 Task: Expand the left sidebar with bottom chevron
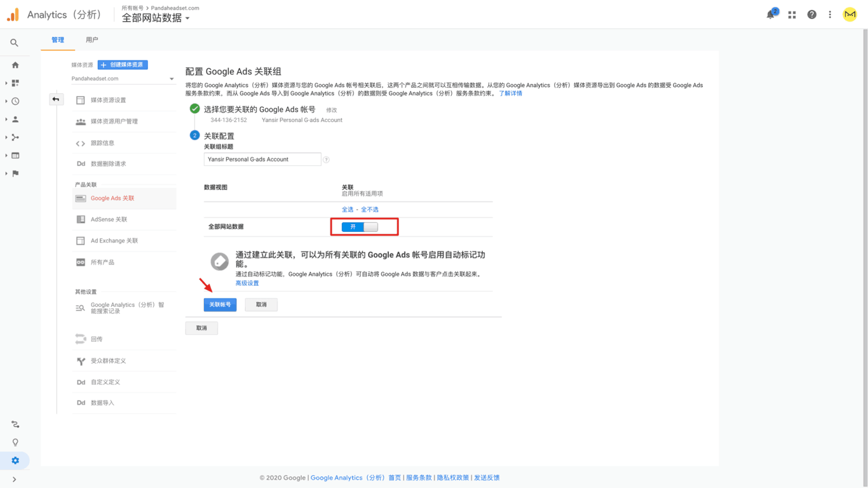[14, 480]
